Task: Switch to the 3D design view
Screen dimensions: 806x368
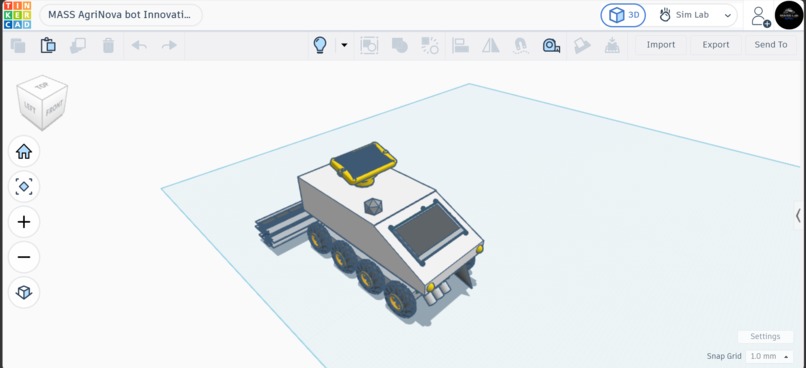Action: [x=624, y=15]
